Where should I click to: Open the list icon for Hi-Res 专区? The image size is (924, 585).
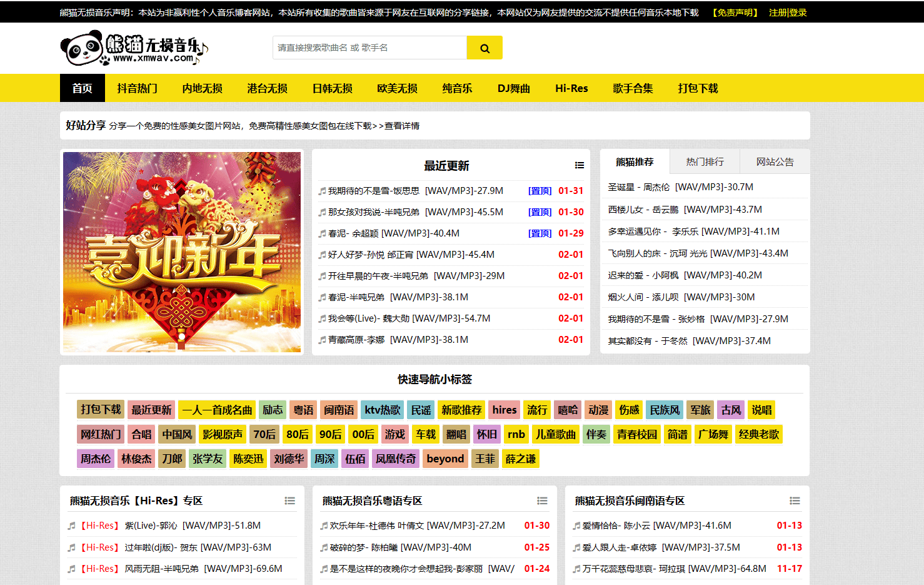tap(289, 501)
